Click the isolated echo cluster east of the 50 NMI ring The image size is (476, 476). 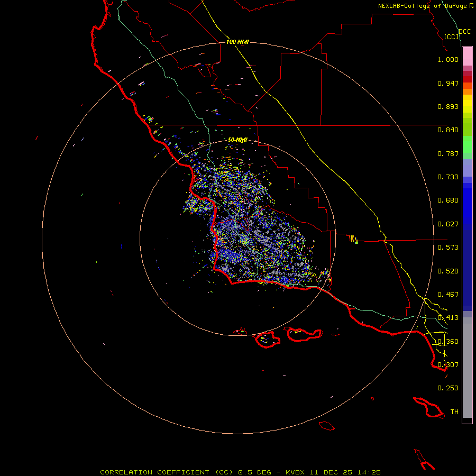click(353, 239)
